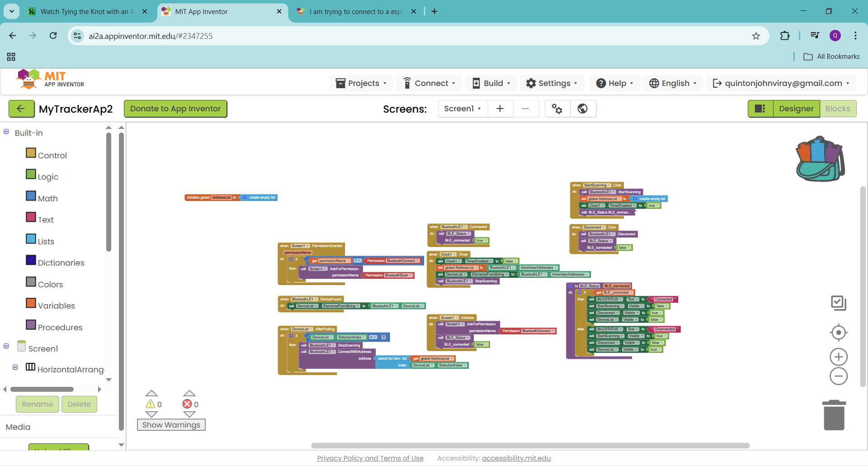
Task: Open the Projects menu
Action: (x=361, y=83)
